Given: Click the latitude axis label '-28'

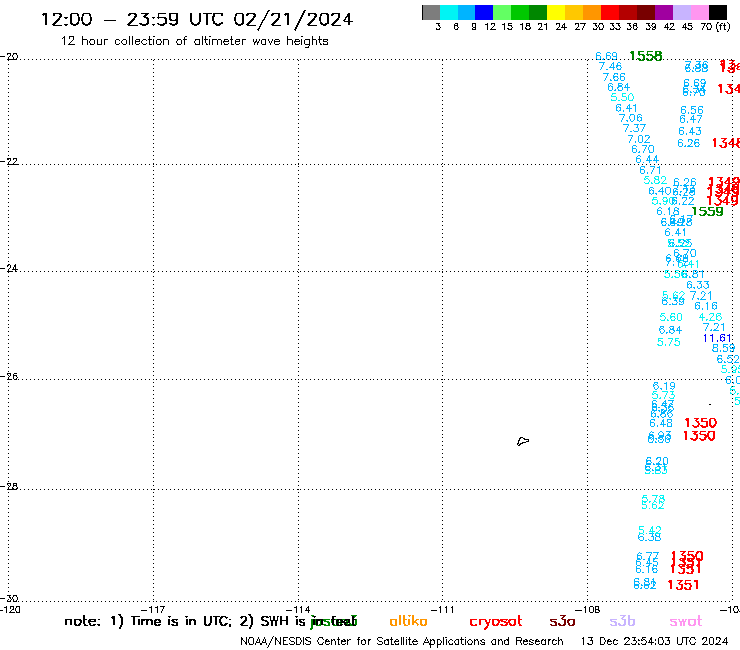Looking at the screenshot, I should pyautogui.click(x=9, y=486).
